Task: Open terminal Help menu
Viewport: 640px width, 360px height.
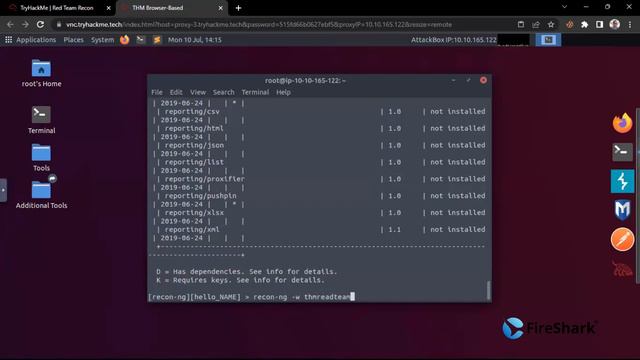Action: 283,92
